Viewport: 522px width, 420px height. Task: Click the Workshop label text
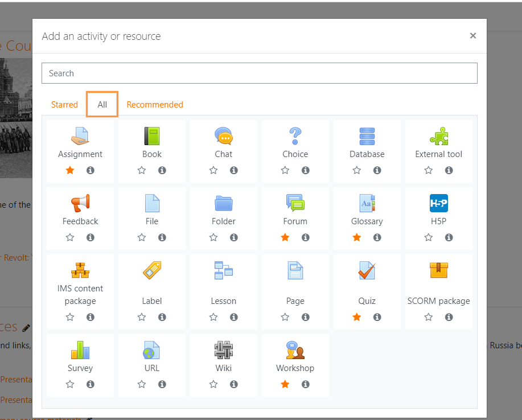point(295,368)
